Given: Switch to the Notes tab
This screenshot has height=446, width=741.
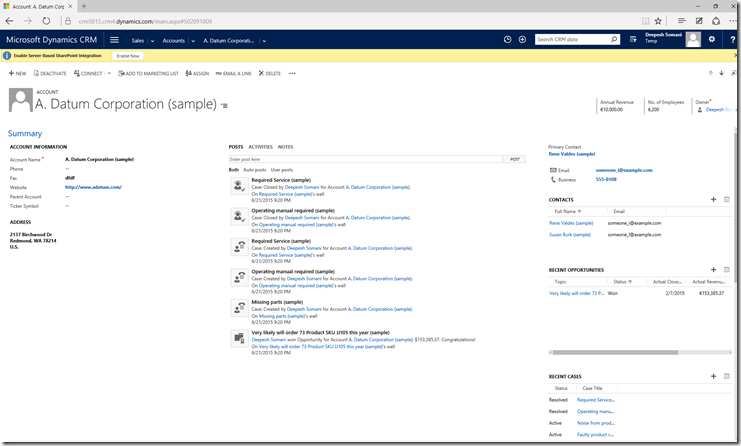Looking at the screenshot, I should 286,147.
